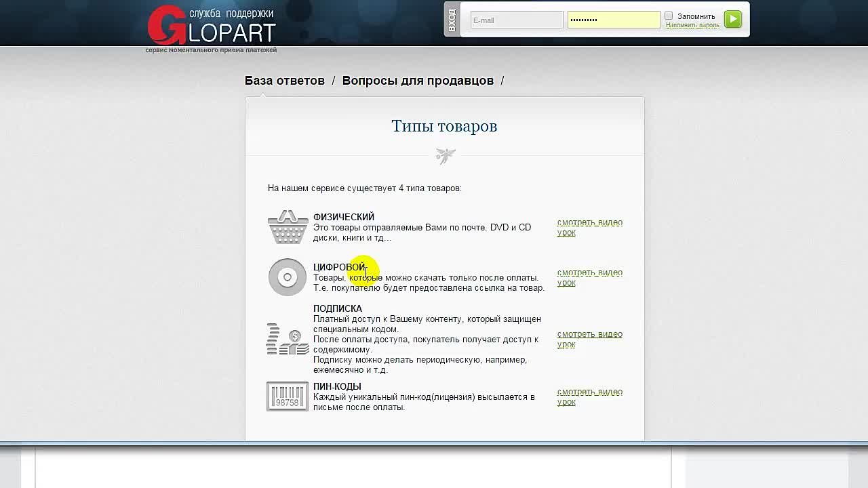Open the video lesson link for ФИЗИЧЕСКИЙ
The image size is (868, 488).
tap(590, 227)
